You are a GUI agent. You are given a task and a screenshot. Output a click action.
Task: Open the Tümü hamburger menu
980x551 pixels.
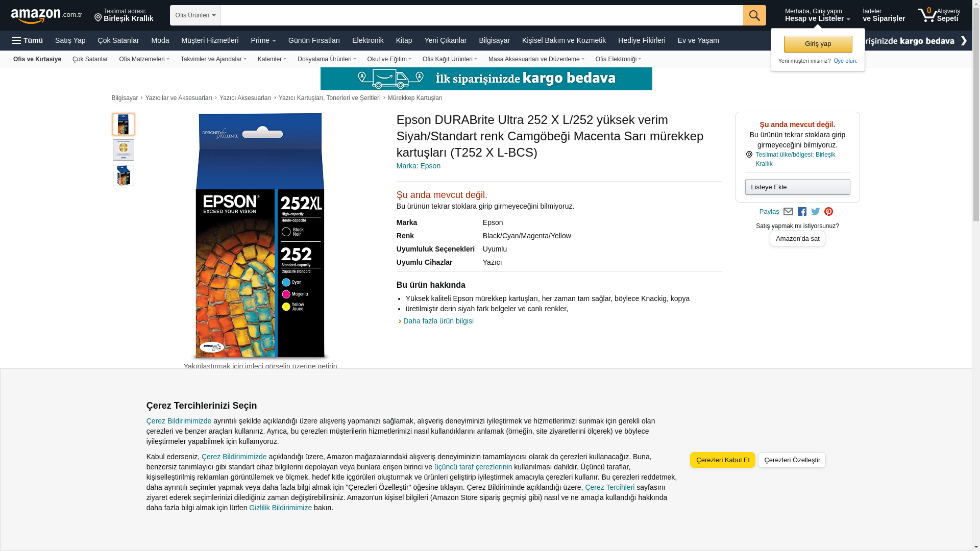[28, 40]
